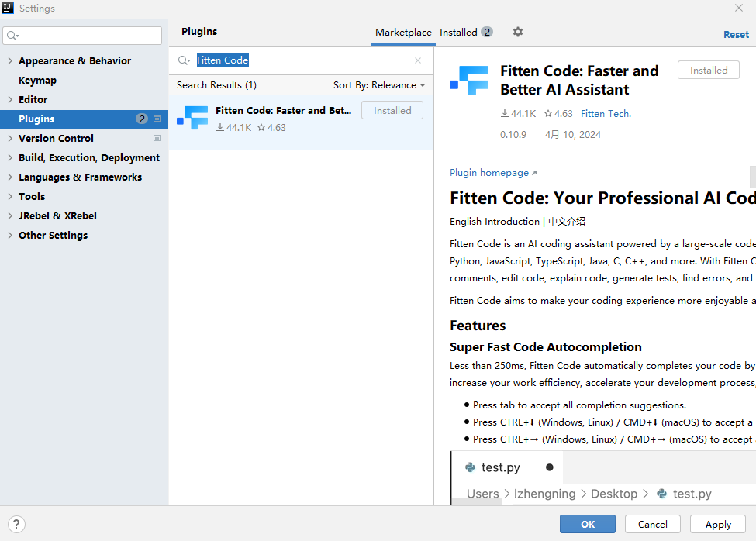Click the download count icon in details
The image size is (756, 541).
504,114
